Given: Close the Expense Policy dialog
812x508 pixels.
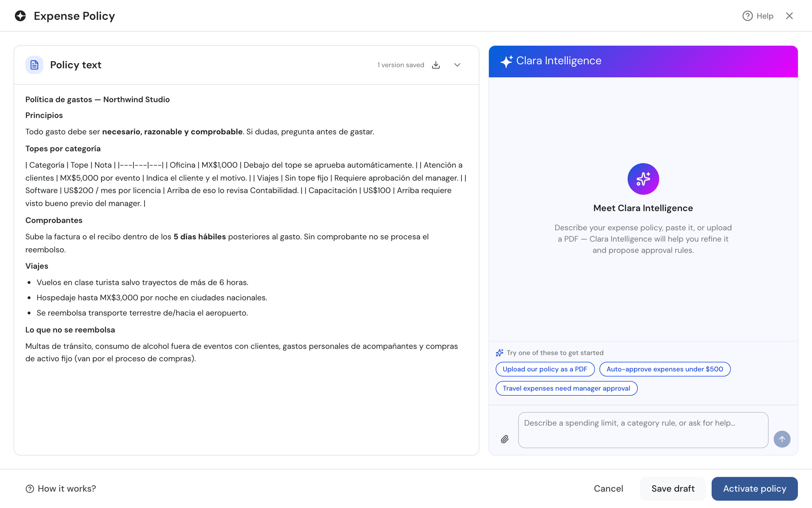Looking at the screenshot, I should (789, 16).
